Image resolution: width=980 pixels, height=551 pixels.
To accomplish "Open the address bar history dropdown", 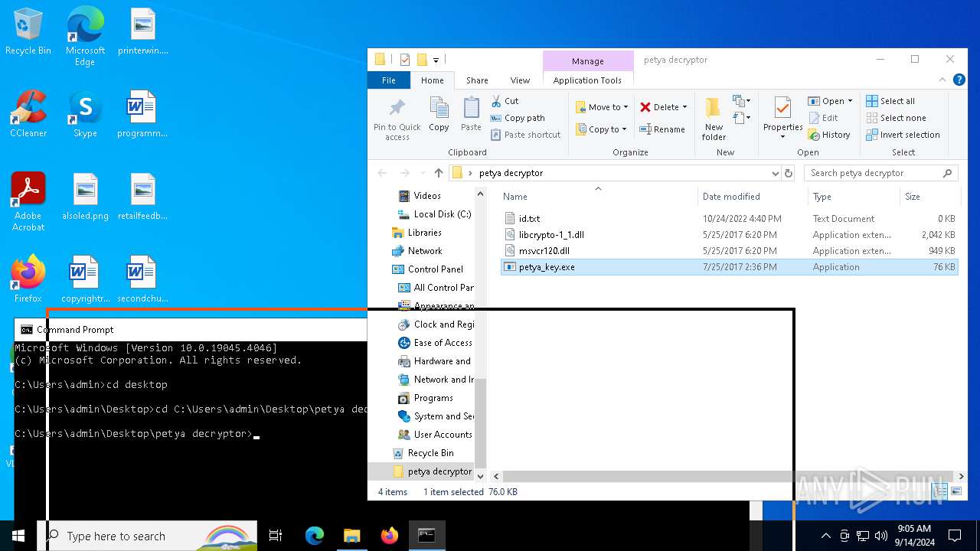I will click(x=775, y=173).
